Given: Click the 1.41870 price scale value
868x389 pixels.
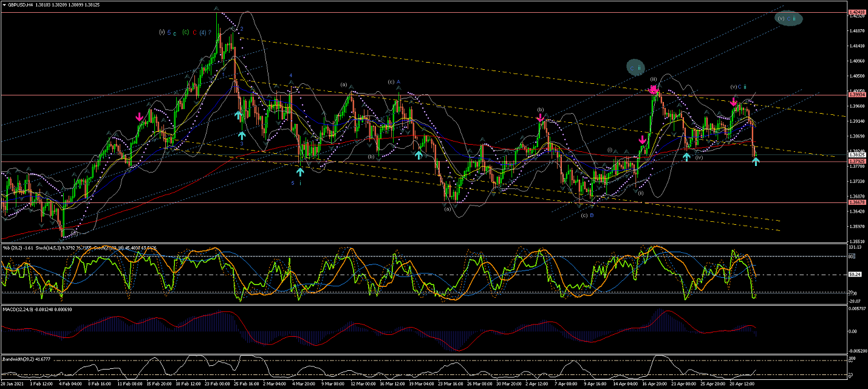Looking at the screenshot, I should click(x=856, y=30).
